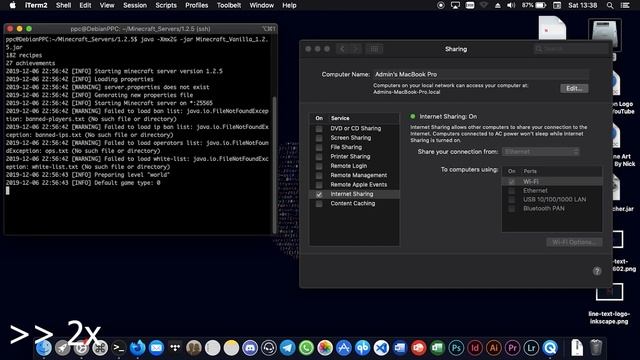Image resolution: width=640 pixels, height=360 pixels.
Task: Open the Shell menu
Action: 63,5
